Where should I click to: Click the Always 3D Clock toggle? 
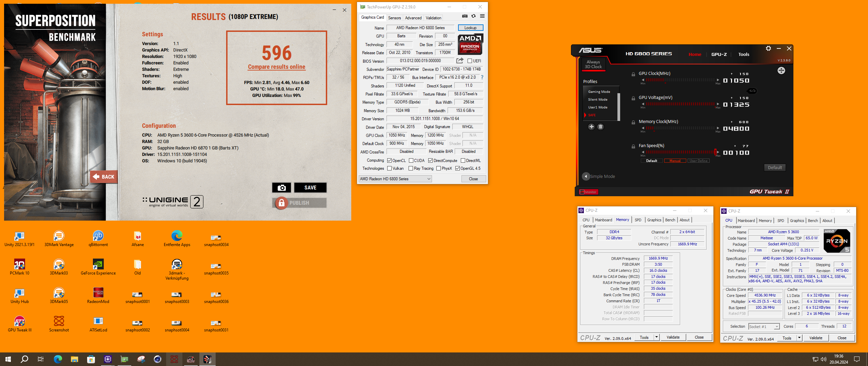click(x=593, y=64)
